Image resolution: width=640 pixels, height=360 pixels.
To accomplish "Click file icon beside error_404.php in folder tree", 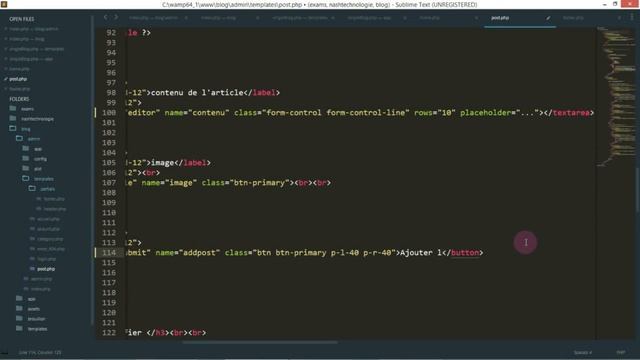I will point(32,249).
